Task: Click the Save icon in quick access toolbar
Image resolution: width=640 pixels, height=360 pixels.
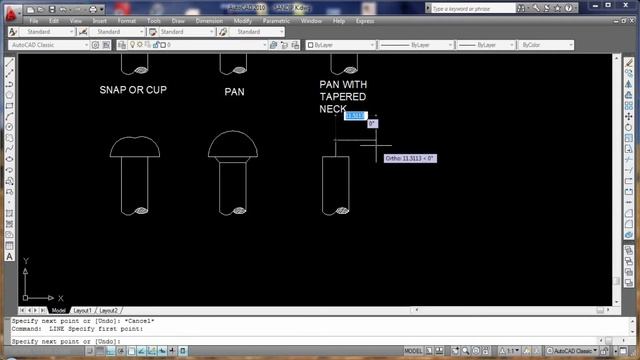Action: coord(52,9)
